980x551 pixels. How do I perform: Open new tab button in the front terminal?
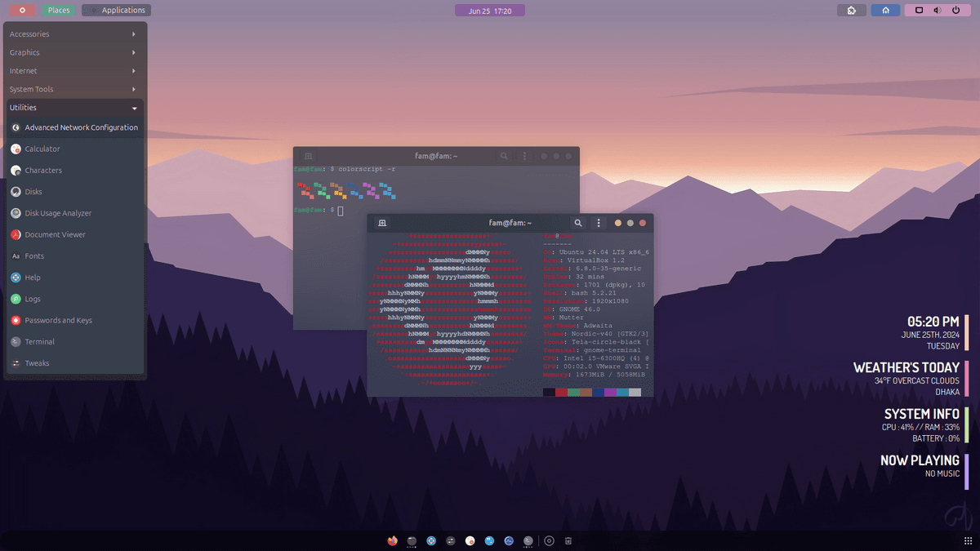click(382, 223)
